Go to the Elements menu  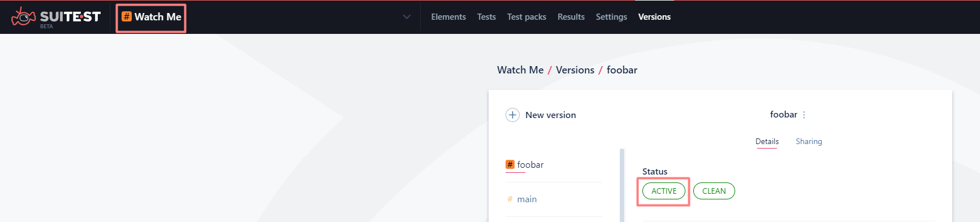point(448,17)
